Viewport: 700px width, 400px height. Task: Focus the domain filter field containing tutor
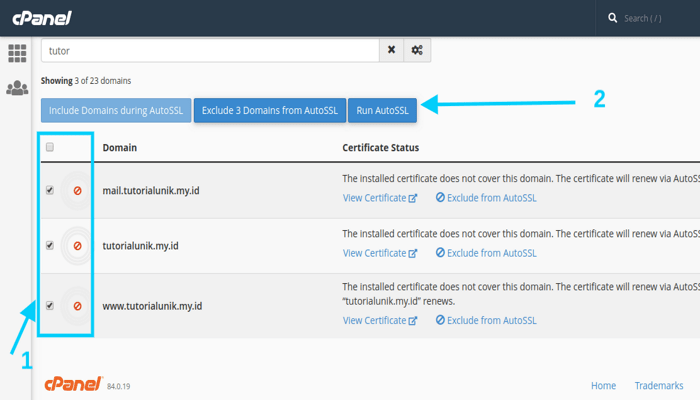[x=210, y=50]
